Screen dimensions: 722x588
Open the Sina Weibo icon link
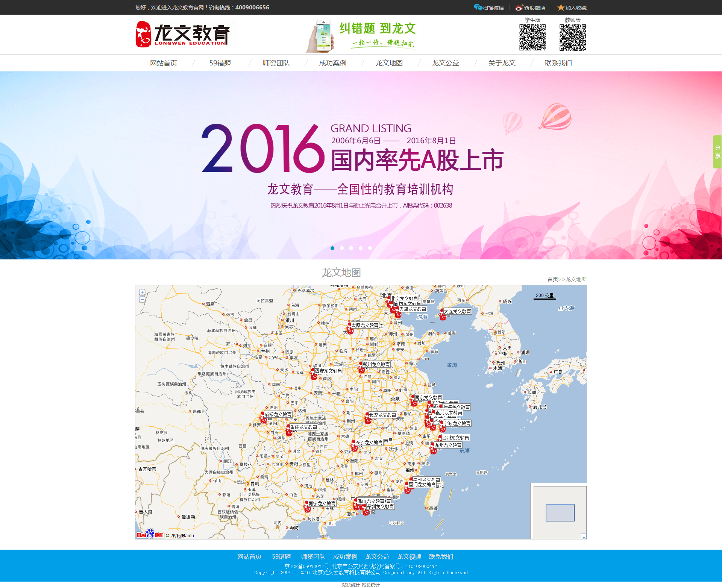click(519, 8)
